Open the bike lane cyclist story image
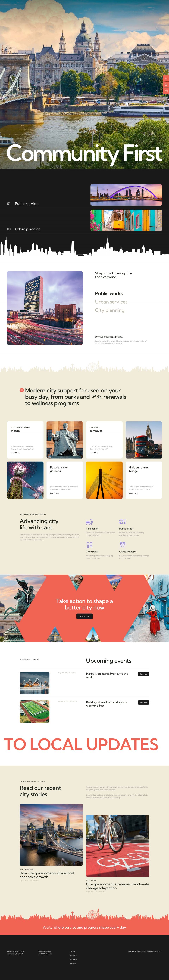This screenshot has width=169, height=980. coord(118,846)
